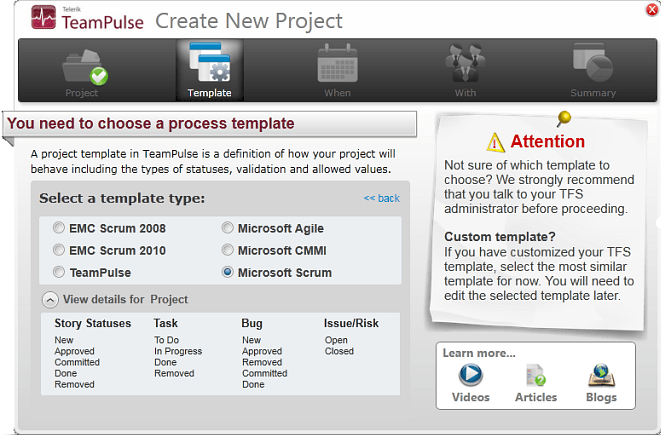Open the Videos play icon

pos(470,375)
